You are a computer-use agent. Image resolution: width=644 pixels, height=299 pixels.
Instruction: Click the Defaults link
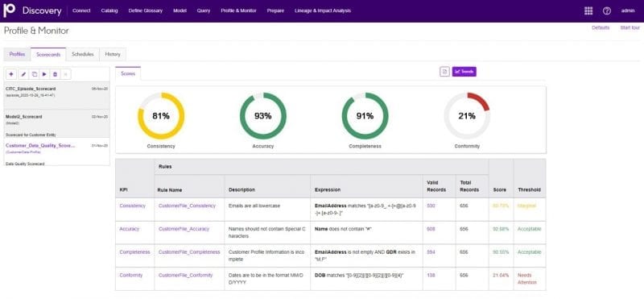601,28
